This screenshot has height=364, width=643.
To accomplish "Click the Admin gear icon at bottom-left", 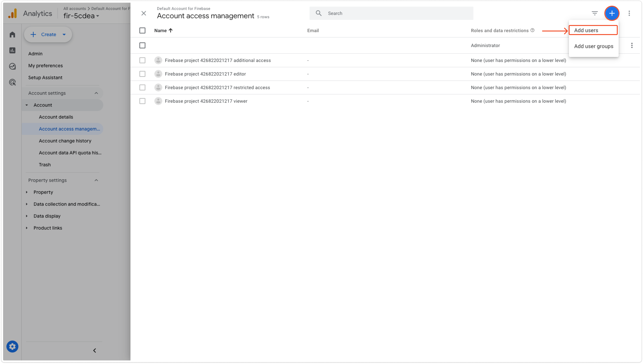I will [12, 346].
